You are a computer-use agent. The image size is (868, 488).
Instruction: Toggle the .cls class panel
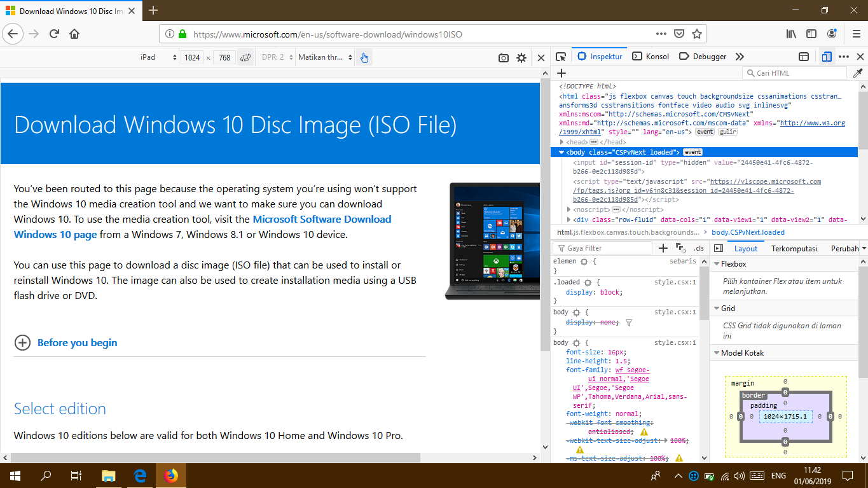click(x=699, y=248)
